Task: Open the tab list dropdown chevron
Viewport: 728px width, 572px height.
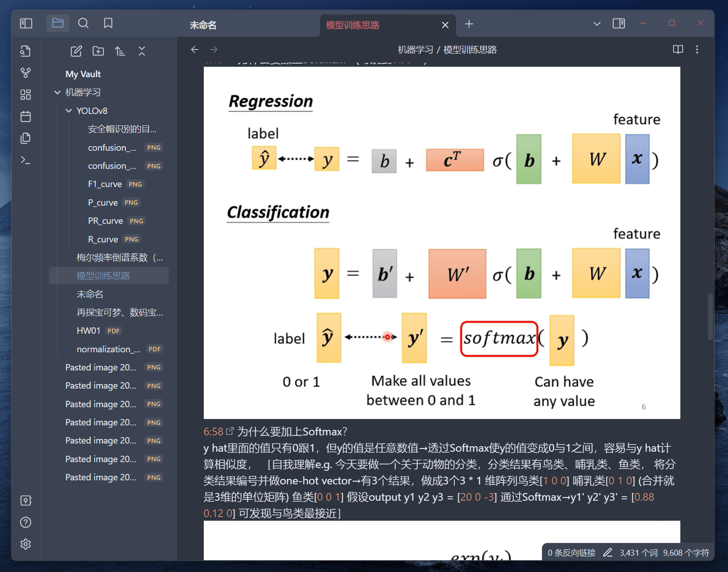Action: coord(597,24)
